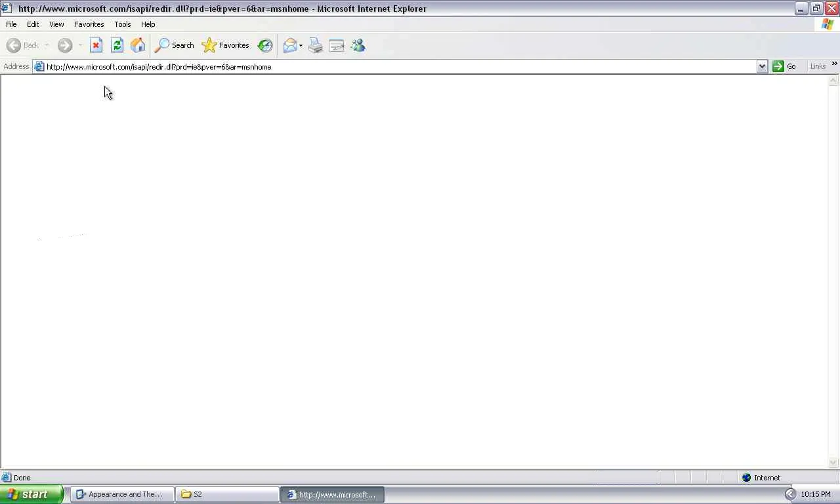Viewport: 840px width, 504px height.
Task: Go to the Home page icon
Action: (138, 45)
